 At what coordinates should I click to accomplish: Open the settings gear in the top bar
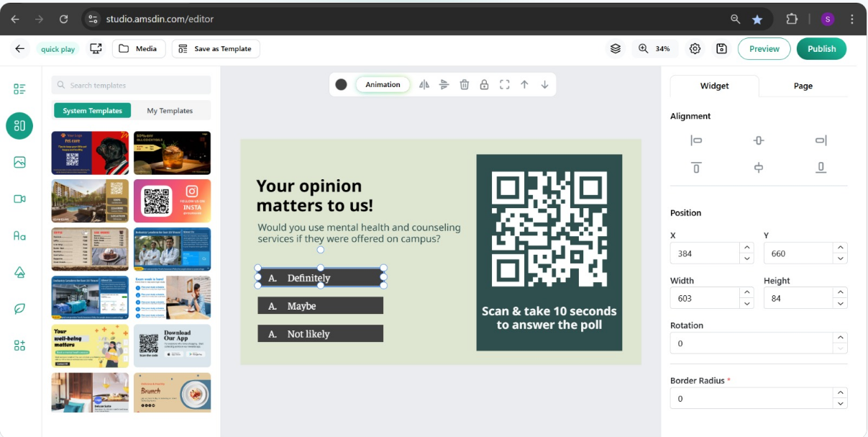695,49
